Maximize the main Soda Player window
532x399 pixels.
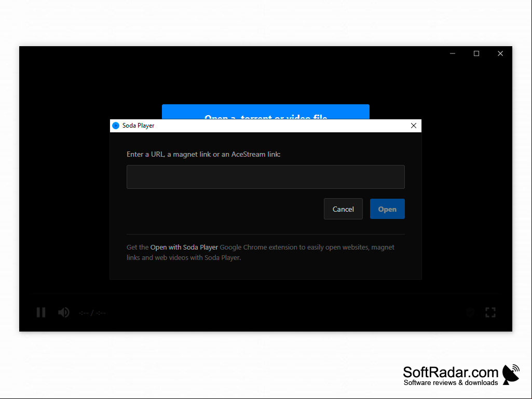(x=476, y=53)
